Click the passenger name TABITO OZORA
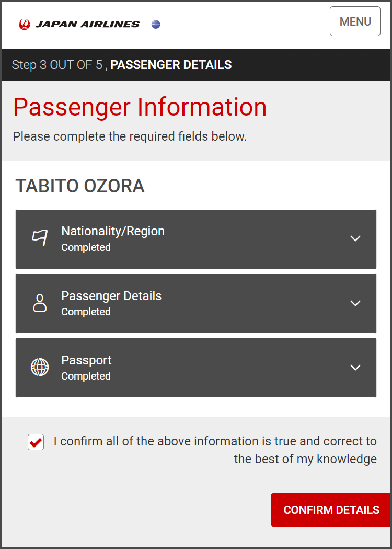392x549 pixels. coord(80,186)
